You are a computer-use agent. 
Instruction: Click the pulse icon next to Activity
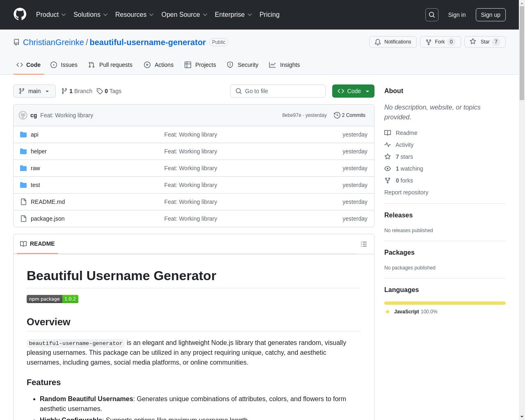click(x=388, y=145)
